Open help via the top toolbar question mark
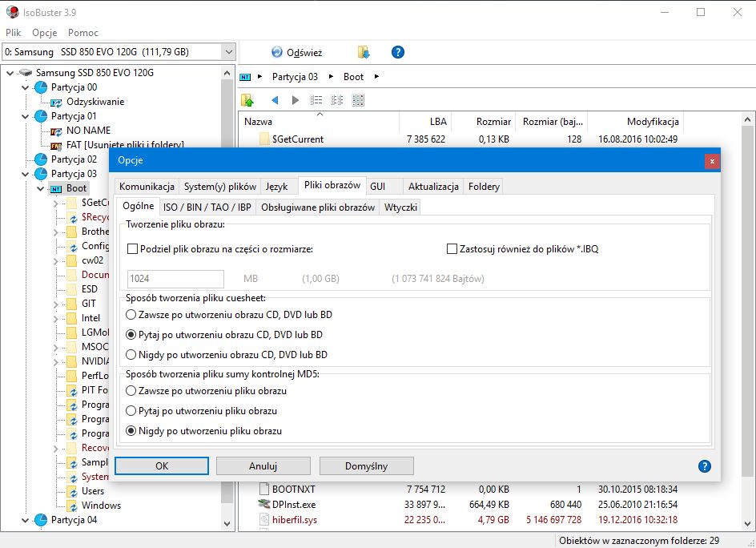 pos(398,52)
